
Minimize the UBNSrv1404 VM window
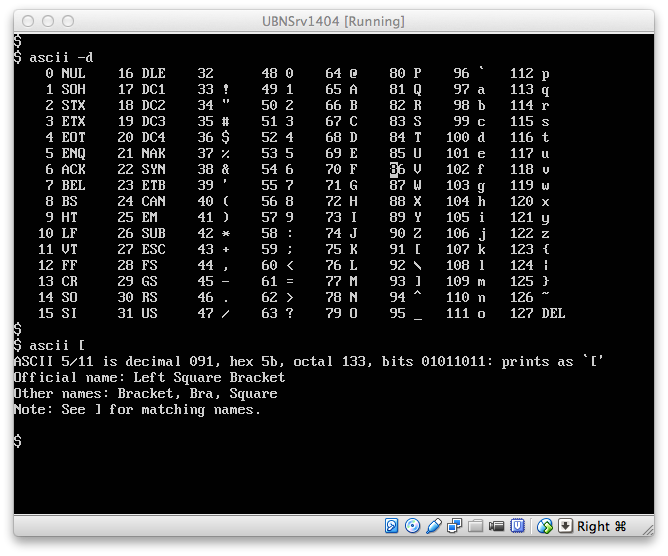pyautogui.click(x=48, y=21)
